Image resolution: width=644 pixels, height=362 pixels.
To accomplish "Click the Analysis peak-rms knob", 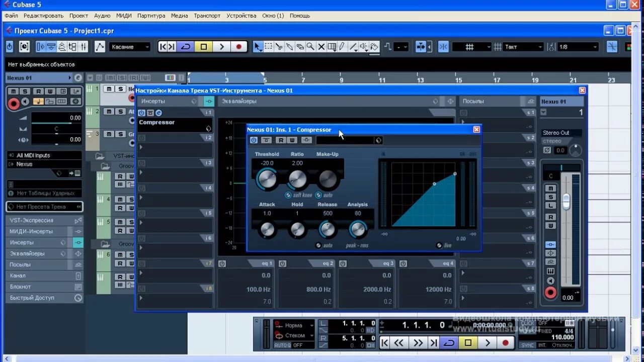I will [358, 229].
